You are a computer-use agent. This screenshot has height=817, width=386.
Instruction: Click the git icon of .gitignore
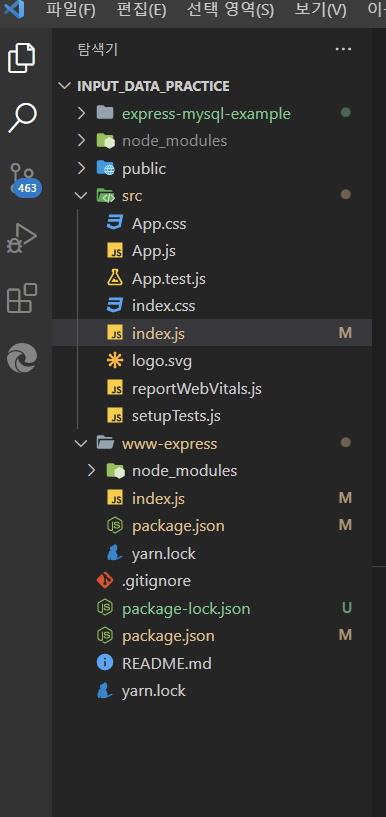(105, 580)
